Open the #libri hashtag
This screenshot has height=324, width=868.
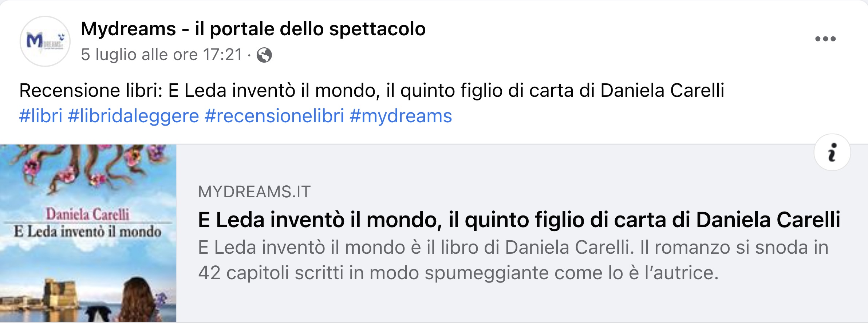pyautogui.click(x=41, y=116)
